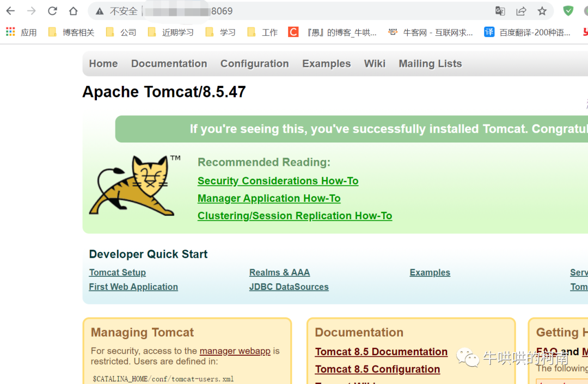Bookmark this page with the star icon

tap(542, 11)
